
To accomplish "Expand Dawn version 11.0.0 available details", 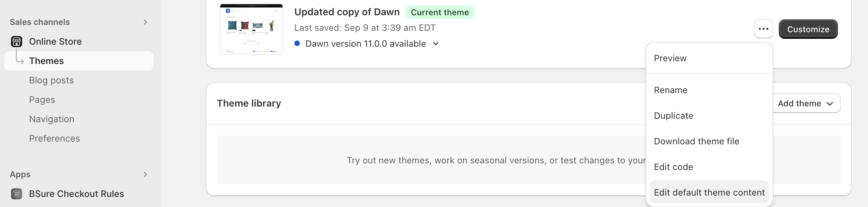I will coord(436,44).
